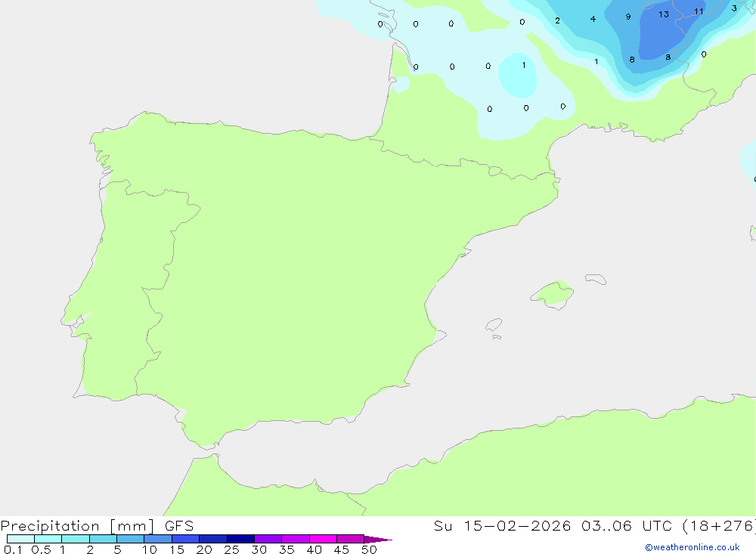Viewport: 756px width, 554px height.
Task: Select the 5–10 mm legend color swatch
Action: pos(130,539)
